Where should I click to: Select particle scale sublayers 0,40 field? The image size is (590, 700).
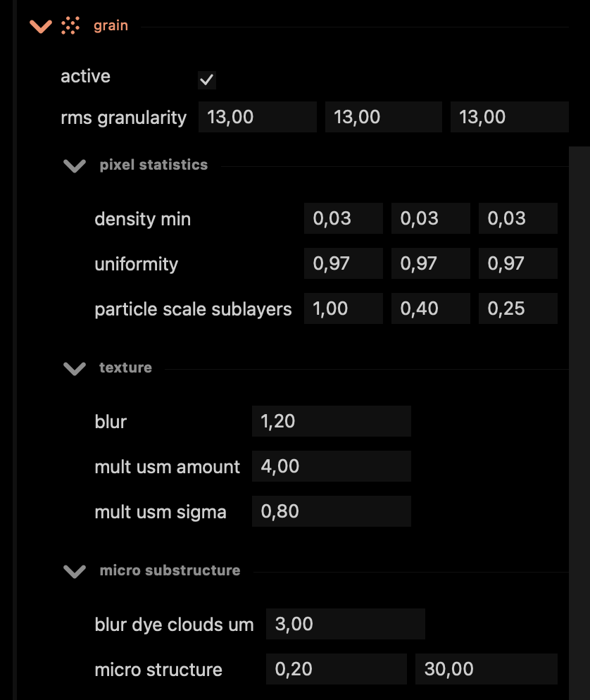431,308
